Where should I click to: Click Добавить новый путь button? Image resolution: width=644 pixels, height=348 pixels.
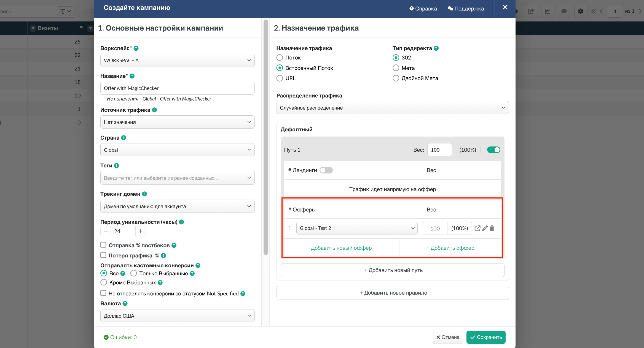392,270
